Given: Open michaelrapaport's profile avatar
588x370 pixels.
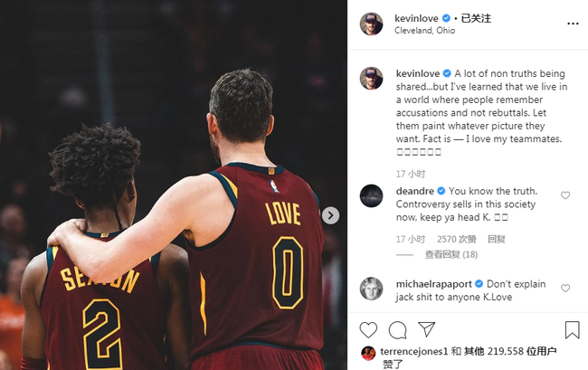Looking at the screenshot, I should (x=371, y=289).
